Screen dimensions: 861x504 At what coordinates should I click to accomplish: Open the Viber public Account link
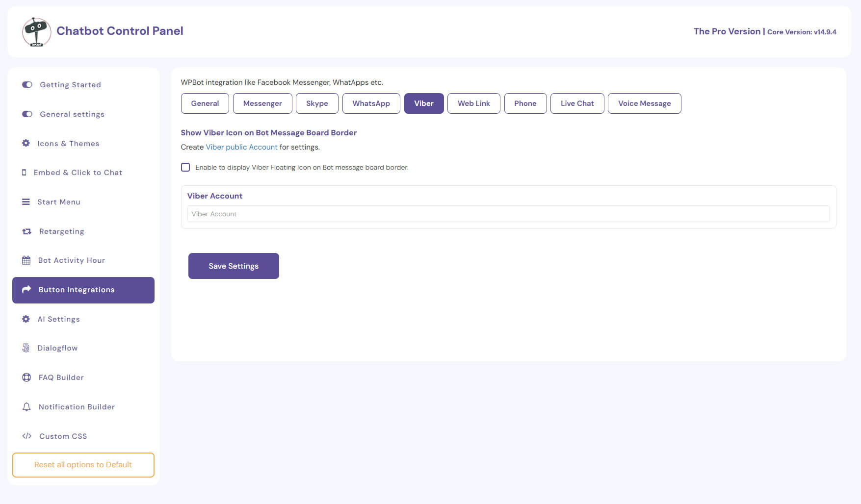(x=241, y=147)
